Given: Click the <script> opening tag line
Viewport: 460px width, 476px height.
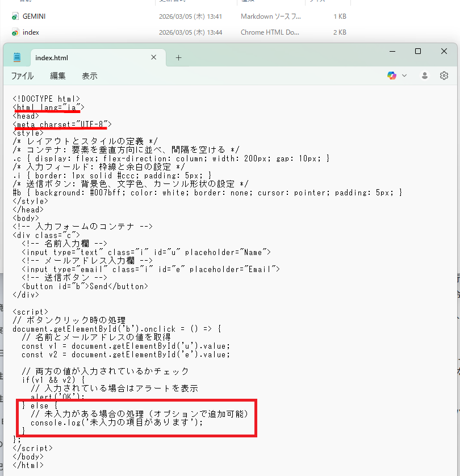Looking at the screenshot, I should tap(30, 312).
